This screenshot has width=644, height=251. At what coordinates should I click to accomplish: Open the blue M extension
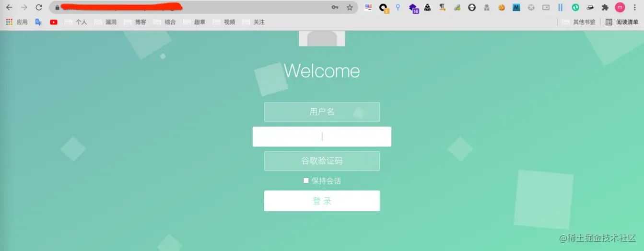(516, 8)
